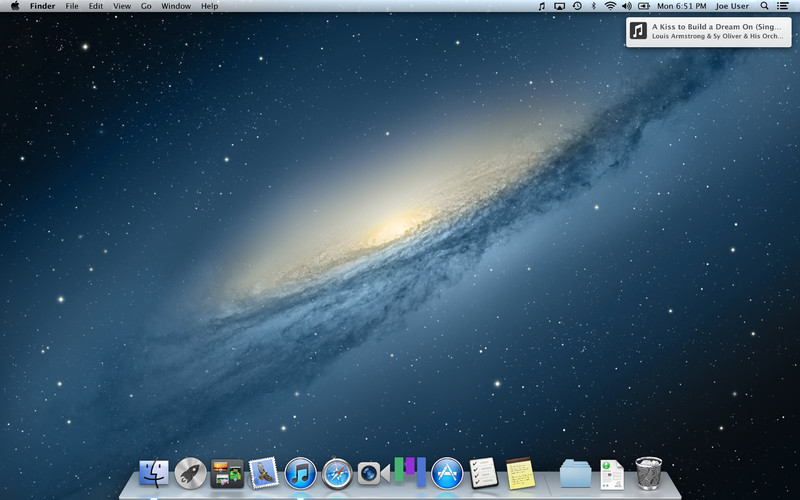Open AirPlay Mirroring menu bar icon
800x500 pixels.
point(560,6)
